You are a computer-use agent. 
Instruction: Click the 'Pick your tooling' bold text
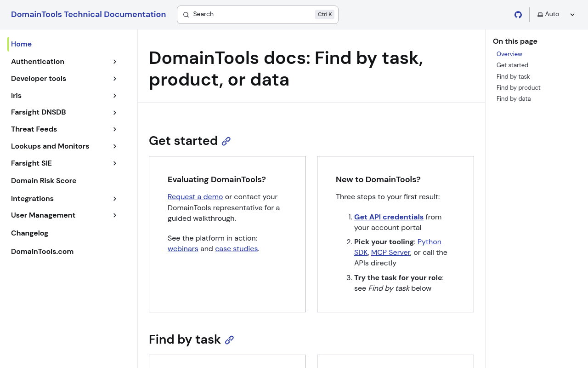pyautogui.click(x=384, y=242)
